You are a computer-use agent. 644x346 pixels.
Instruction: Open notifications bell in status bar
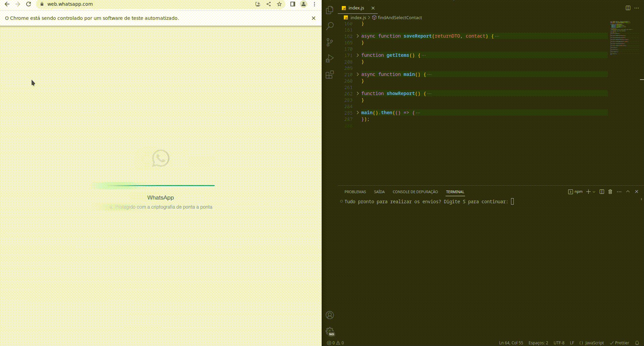coord(637,343)
